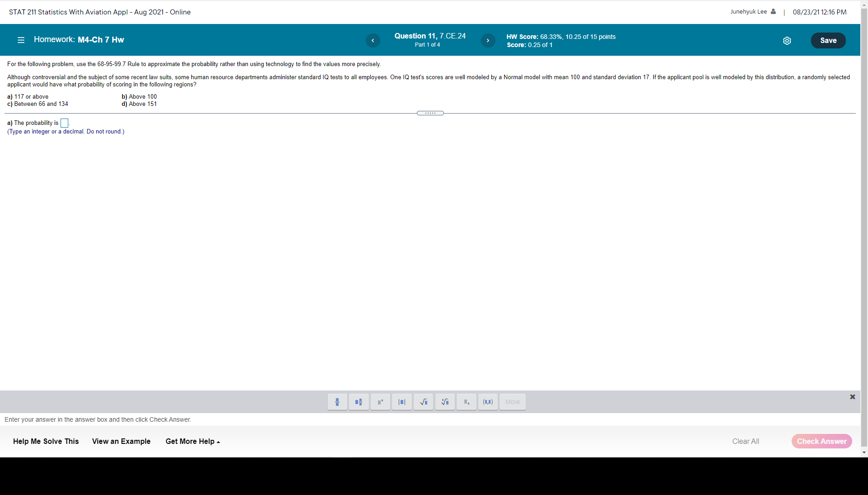Insert a square root symbol
This screenshot has height=495, width=868.
click(423, 402)
